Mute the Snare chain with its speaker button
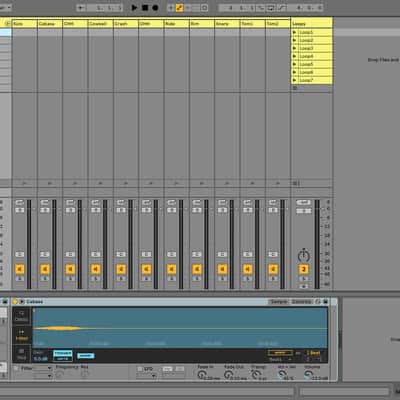 click(222, 269)
